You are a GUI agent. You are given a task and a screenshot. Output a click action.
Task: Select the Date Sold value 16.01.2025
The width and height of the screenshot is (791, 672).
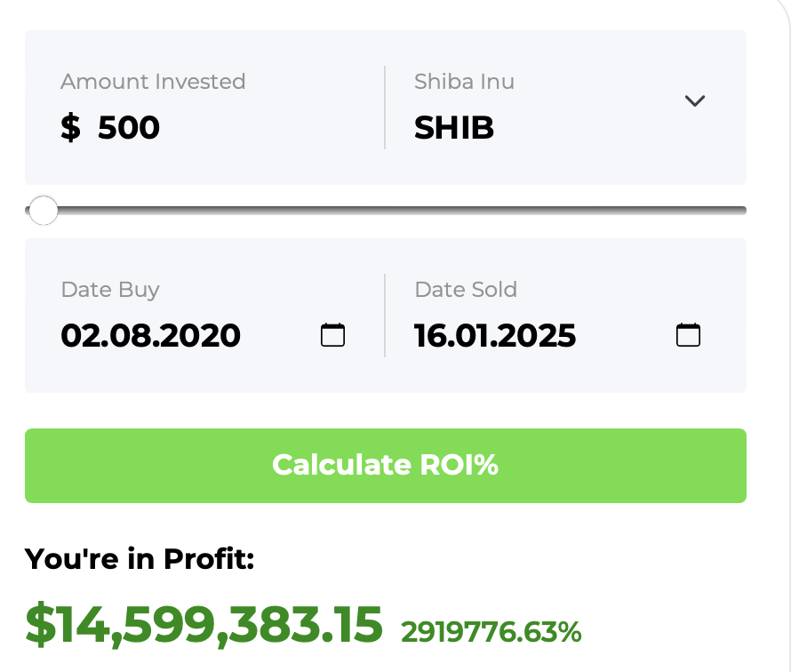click(494, 336)
